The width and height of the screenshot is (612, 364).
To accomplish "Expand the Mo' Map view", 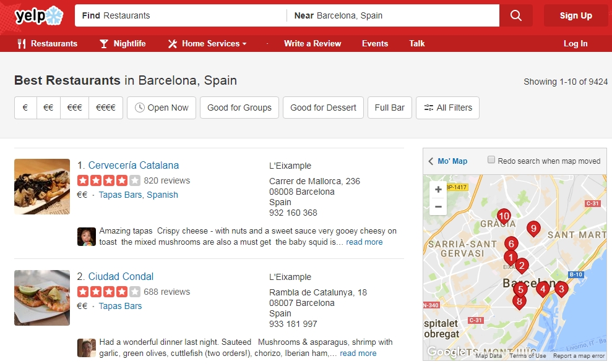I will (x=447, y=161).
